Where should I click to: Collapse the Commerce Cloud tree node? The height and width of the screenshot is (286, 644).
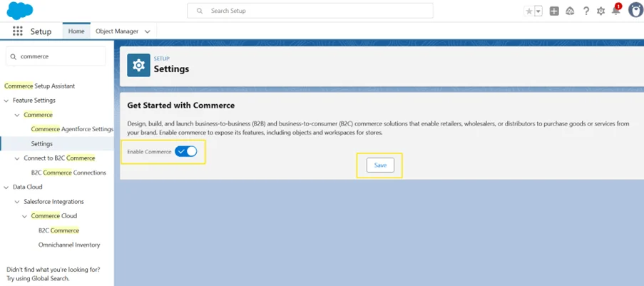24,216
